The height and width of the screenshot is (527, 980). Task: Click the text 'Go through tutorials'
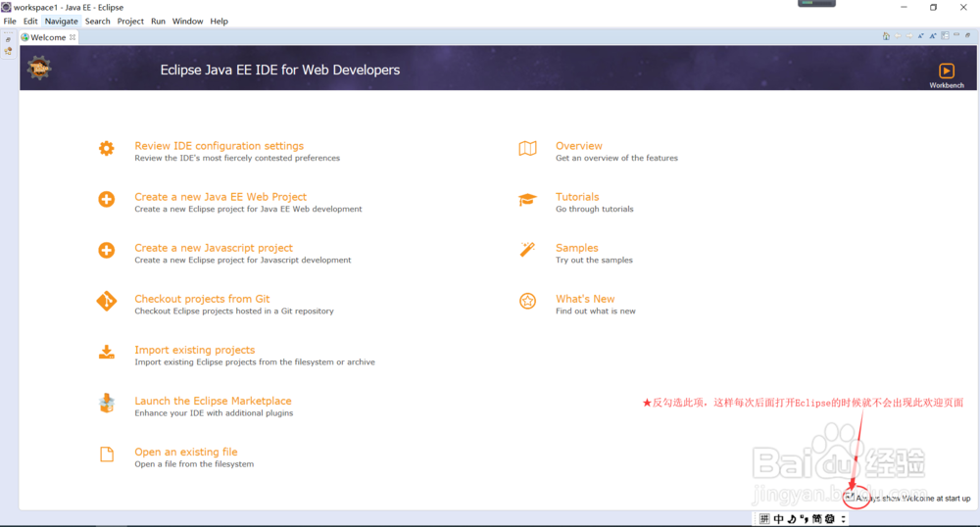pyautogui.click(x=595, y=210)
